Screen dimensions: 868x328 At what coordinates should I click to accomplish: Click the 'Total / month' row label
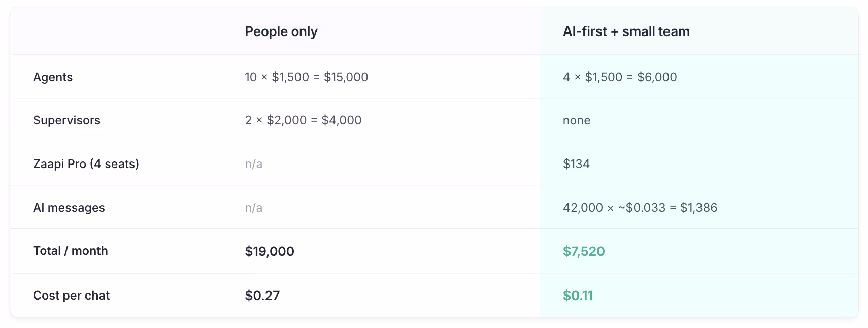71,251
